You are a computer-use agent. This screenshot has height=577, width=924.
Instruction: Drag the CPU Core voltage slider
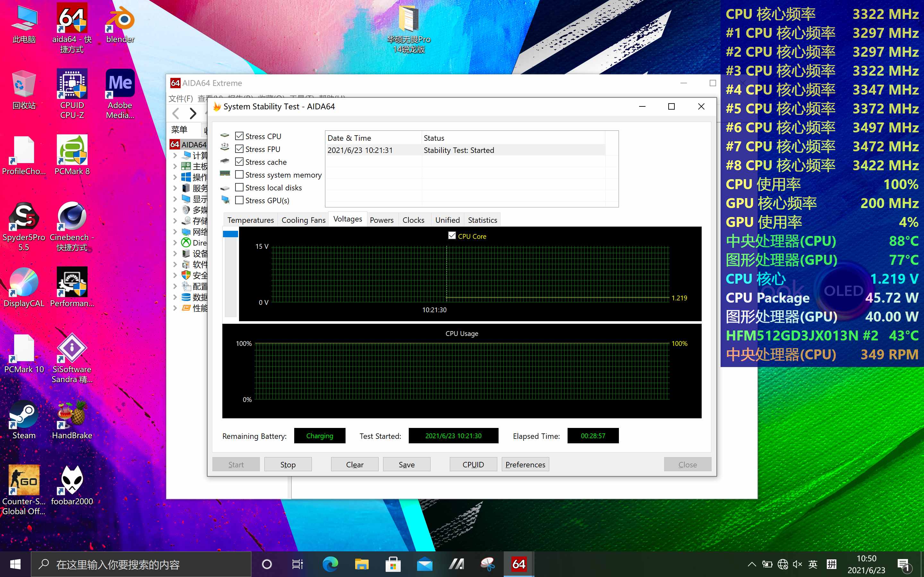(229, 233)
